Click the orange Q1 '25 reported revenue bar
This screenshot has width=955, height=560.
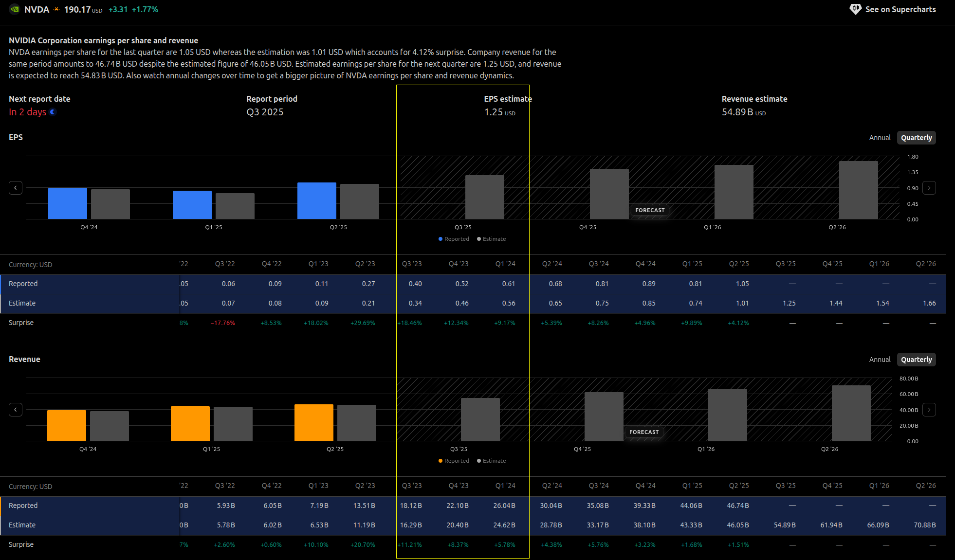point(190,423)
